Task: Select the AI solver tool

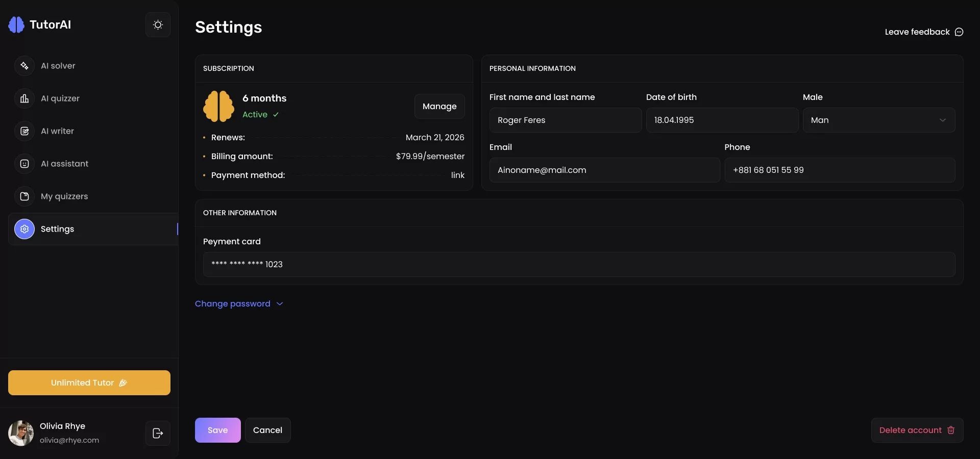Action: (58, 65)
